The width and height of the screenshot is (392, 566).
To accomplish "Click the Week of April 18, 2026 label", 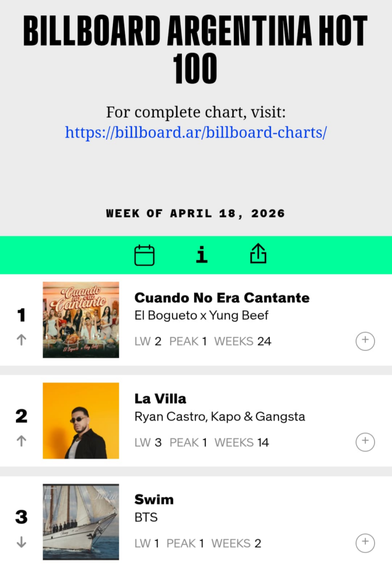I will (x=196, y=213).
